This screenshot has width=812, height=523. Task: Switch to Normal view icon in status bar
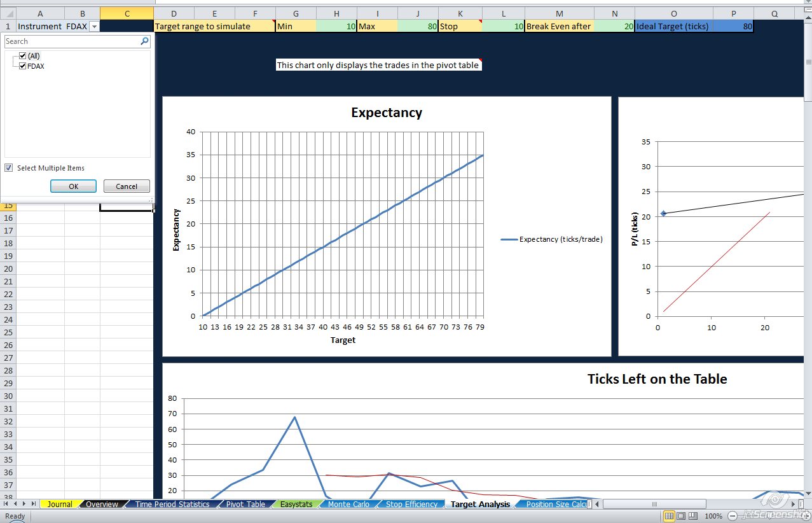tap(669, 516)
